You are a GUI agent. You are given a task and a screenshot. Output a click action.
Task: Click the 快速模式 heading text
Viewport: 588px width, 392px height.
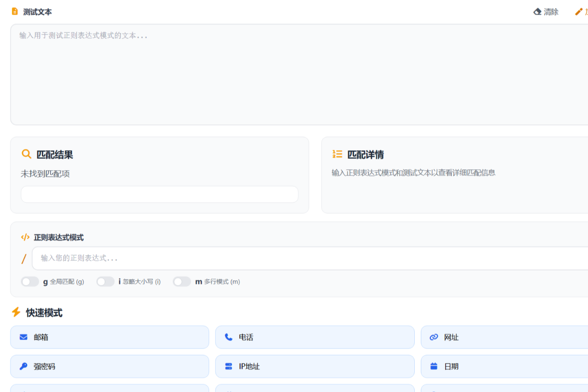[44, 313]
